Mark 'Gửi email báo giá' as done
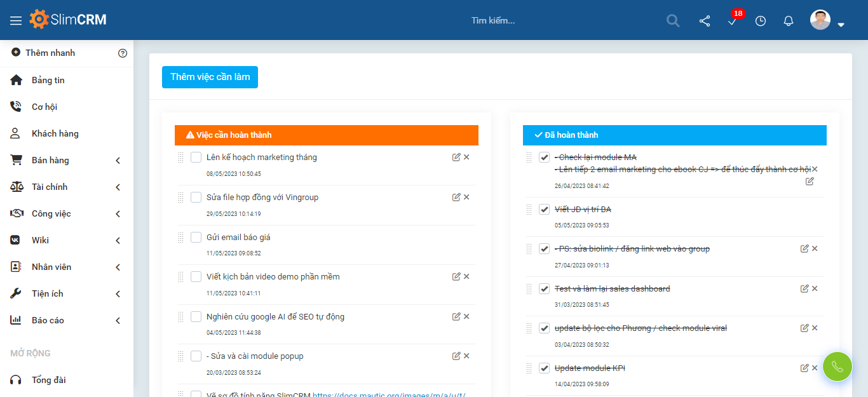 tap(196, 237)
